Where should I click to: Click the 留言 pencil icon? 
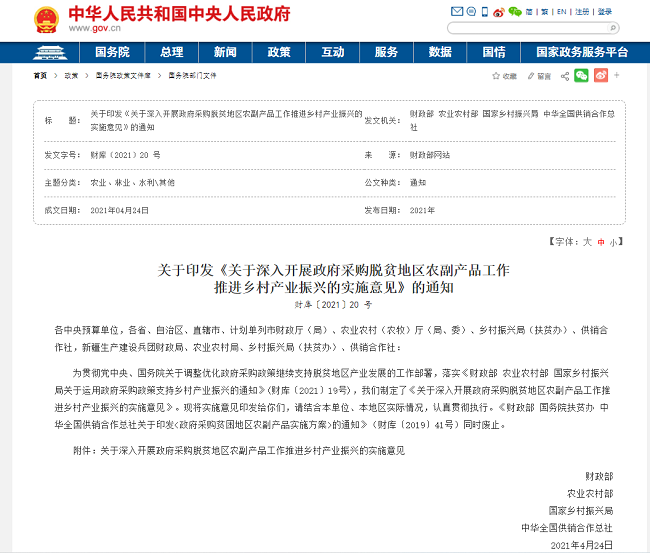click(x=531, y=76)
